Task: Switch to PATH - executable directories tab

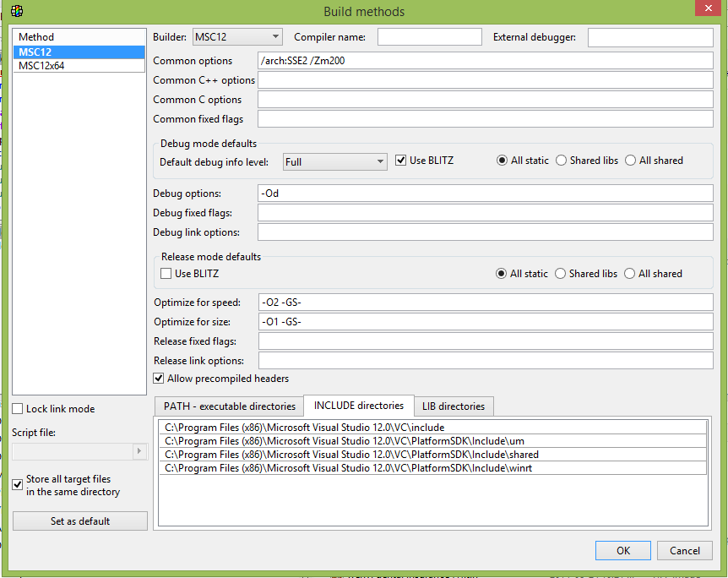Action: tap(229, 406)
